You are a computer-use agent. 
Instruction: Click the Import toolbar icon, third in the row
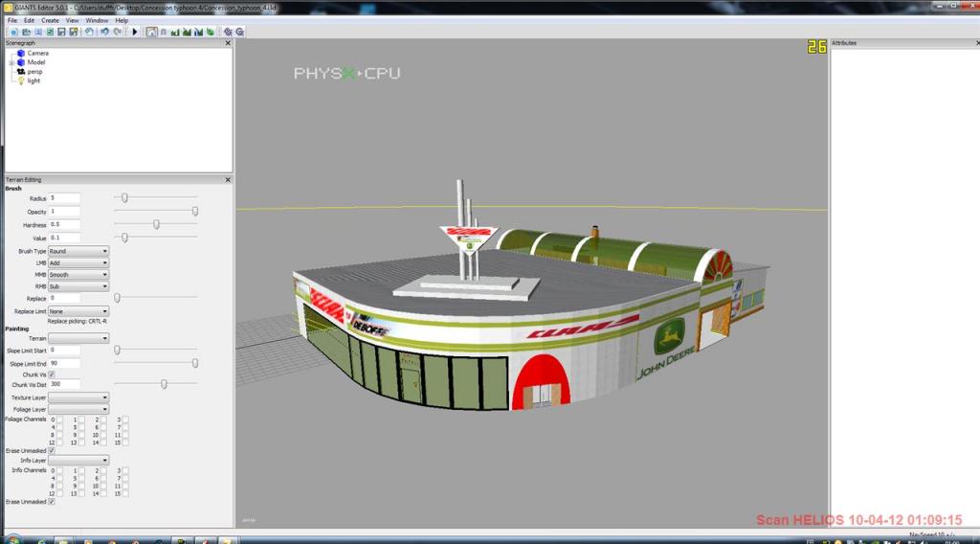(x=38, y=32)
